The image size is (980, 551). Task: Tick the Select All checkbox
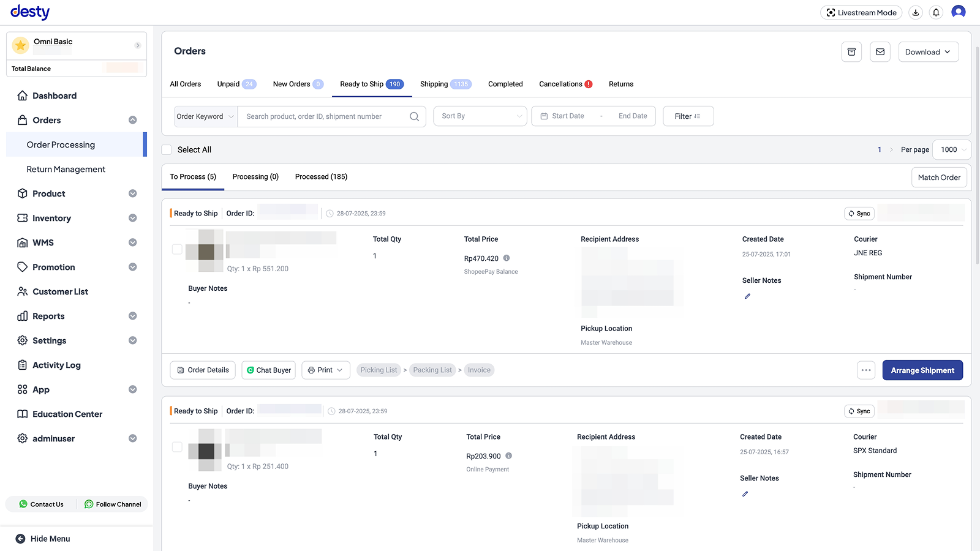pos(166,149)
